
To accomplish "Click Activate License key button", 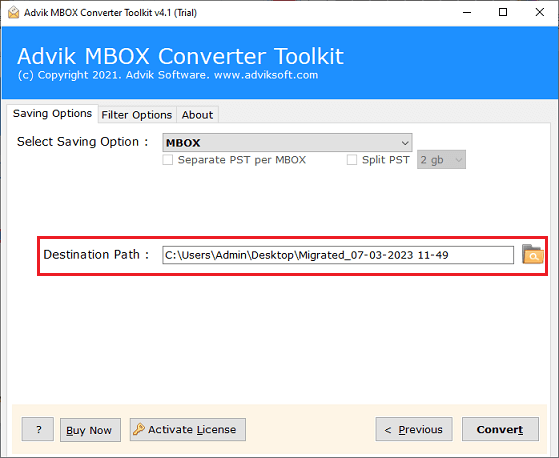I will coord(188,429).
